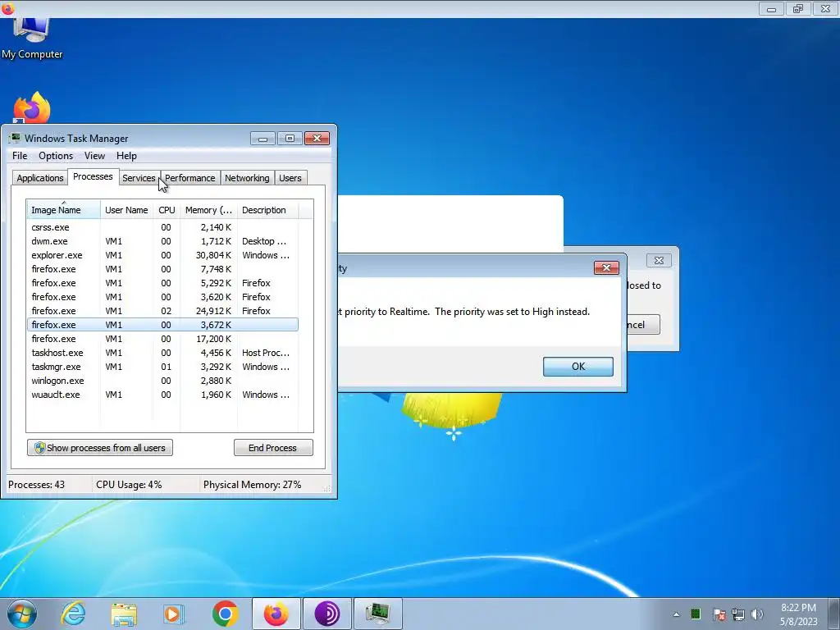Click Show processes from all users
840x630 pixels.
tap(100, 448)
